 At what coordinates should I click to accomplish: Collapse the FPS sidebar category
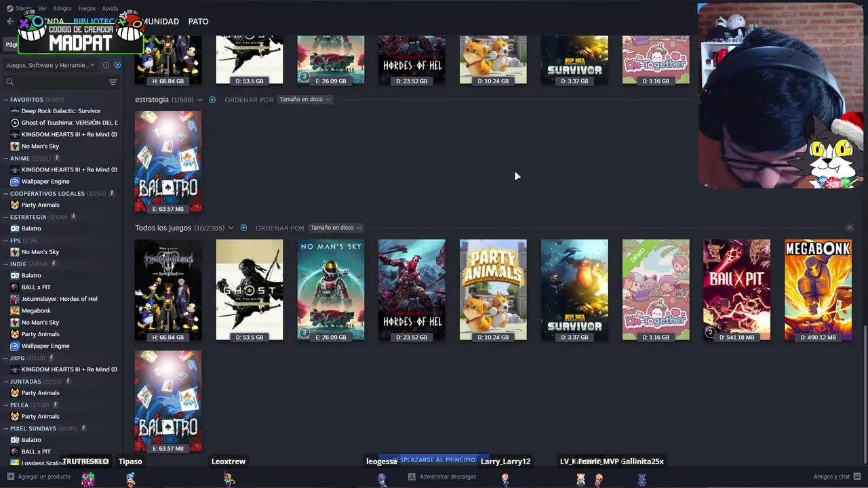6,240
